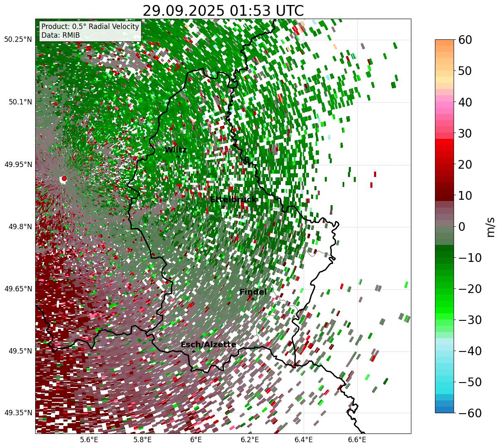The image size is (500, 448).
Task: Click the Ettelbruck city label
Action: tap(233, 200)
